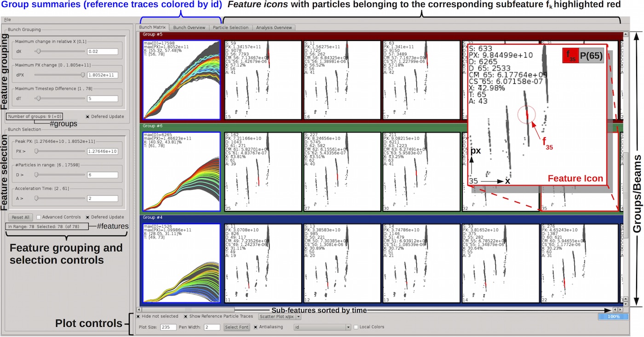Open the File menu
644x337 pixels.
tap(8, 20)
